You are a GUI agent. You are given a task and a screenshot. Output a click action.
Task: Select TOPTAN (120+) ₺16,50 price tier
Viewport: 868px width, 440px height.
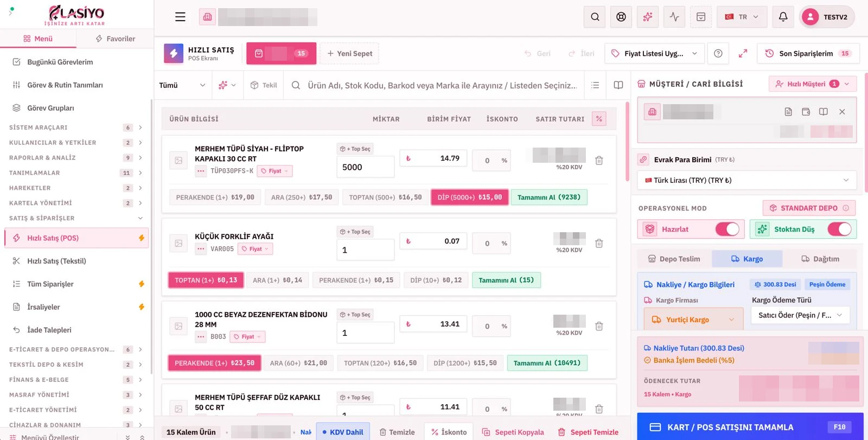tap(380, 363)
